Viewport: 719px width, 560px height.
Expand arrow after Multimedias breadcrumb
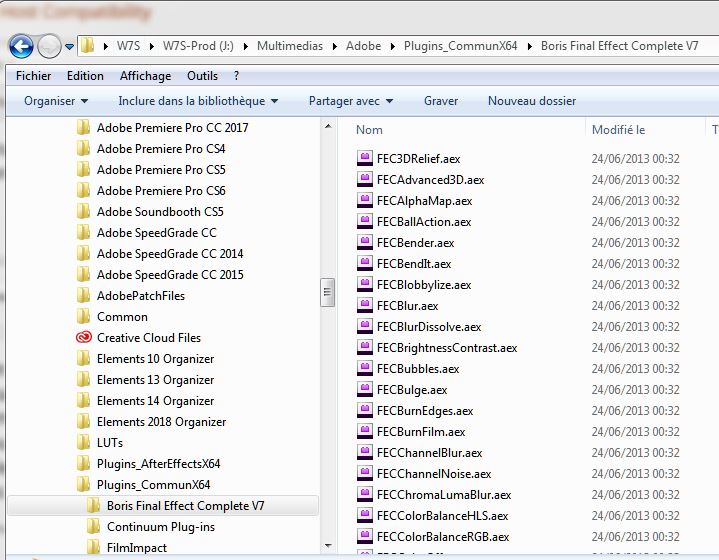pos(335,46)
